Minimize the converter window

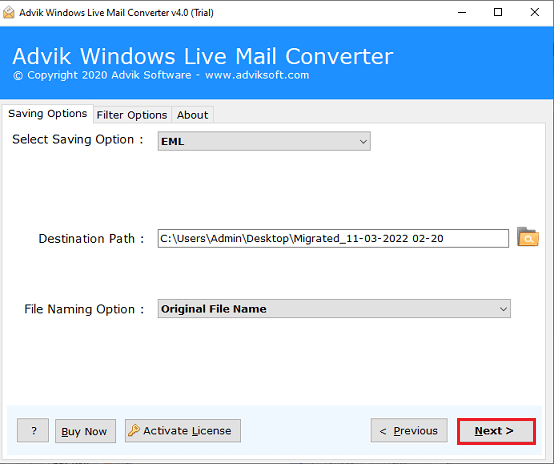pyautogui.click(x=462, y=12)
